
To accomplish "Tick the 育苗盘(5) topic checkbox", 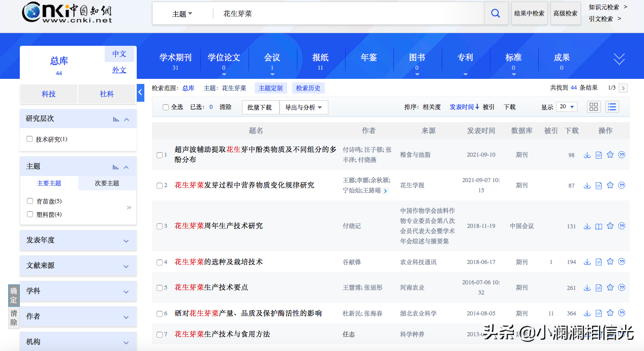I will click(x=30, y=201).
